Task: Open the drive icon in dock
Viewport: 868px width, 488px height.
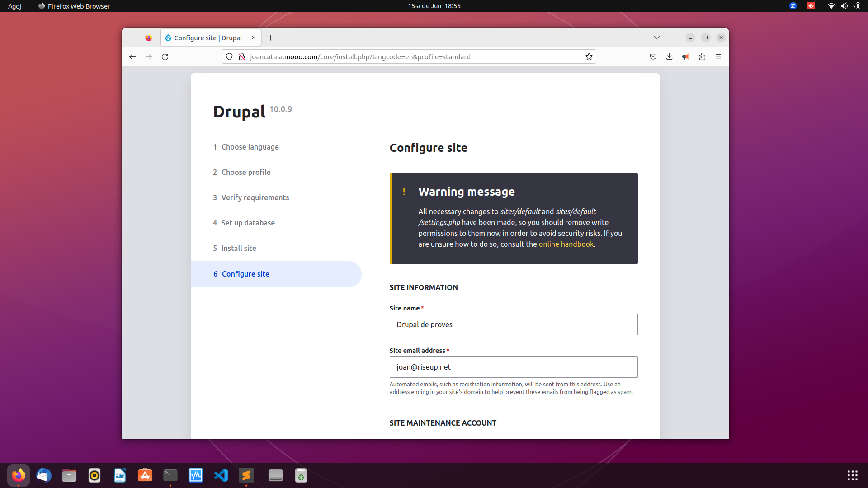Action: [x=276, y=475]
